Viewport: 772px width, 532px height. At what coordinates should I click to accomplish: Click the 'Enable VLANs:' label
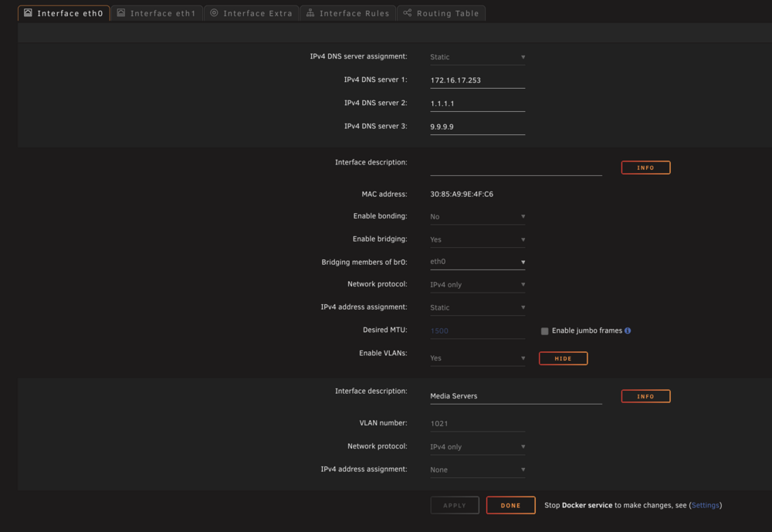(x=383, y=353)
